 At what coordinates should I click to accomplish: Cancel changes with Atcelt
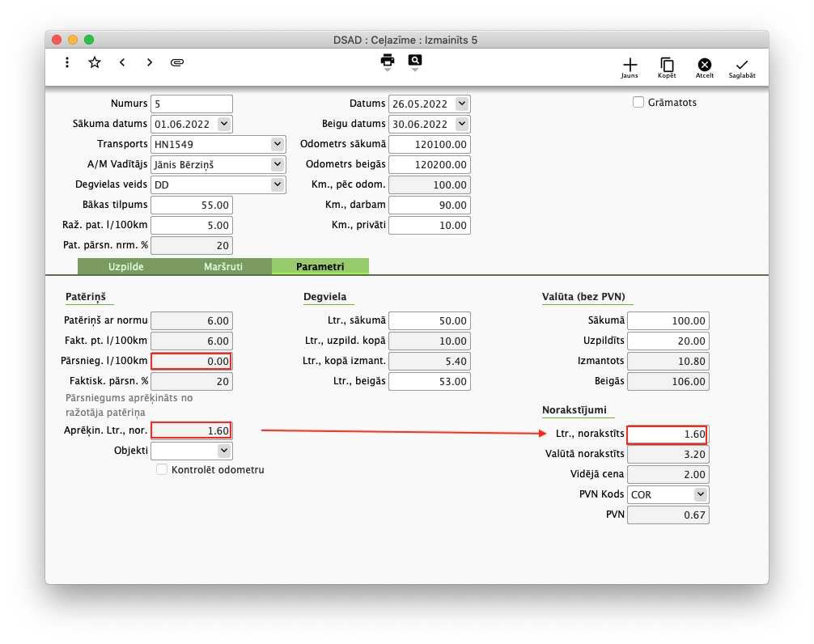point(704,66)
